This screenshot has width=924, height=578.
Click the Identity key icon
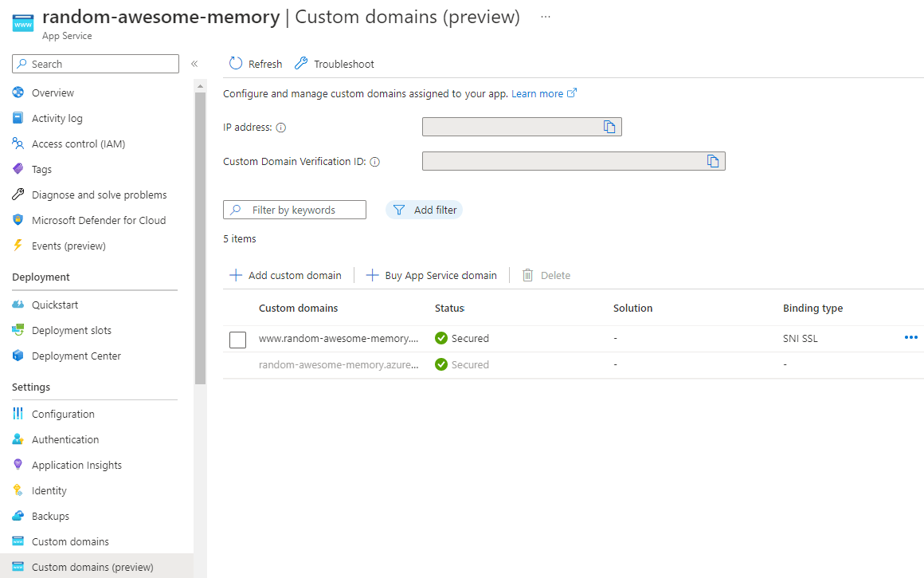[x=18, y=490]
